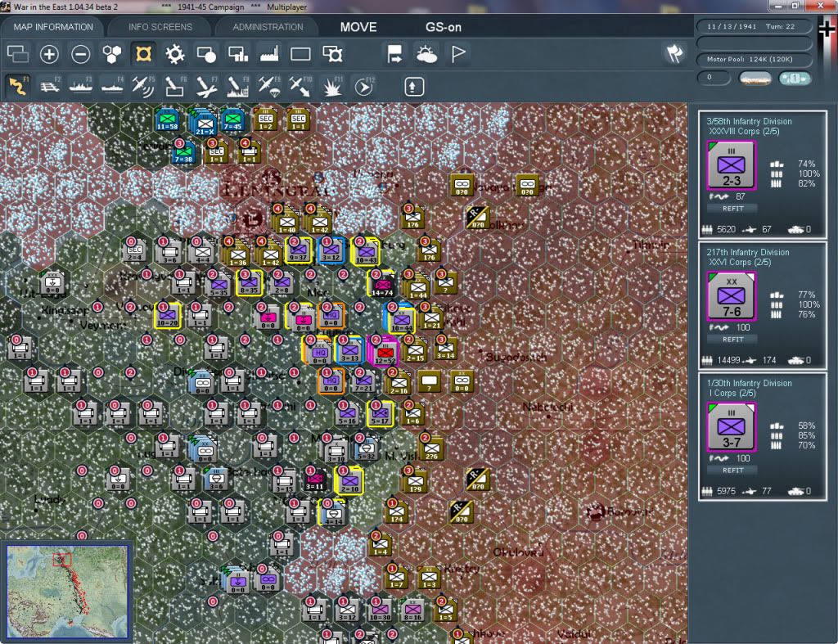Click the factory icon in the toolbar
Screen dimensions: 838x644
(269, 54)
